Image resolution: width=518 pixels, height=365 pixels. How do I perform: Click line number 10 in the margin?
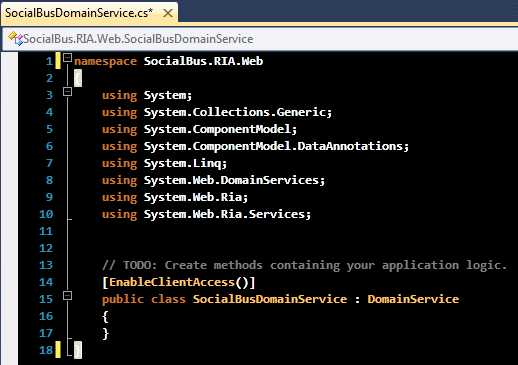point(46,214)
